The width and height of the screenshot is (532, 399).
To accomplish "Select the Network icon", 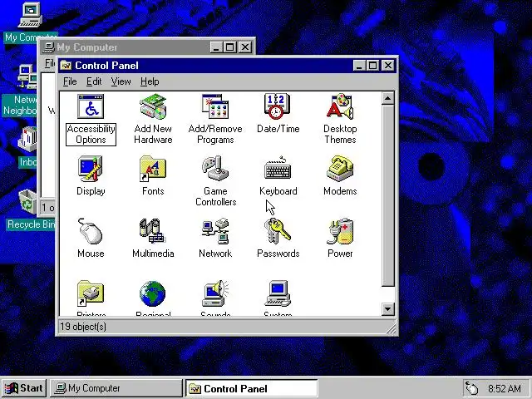I will (215, 231).
